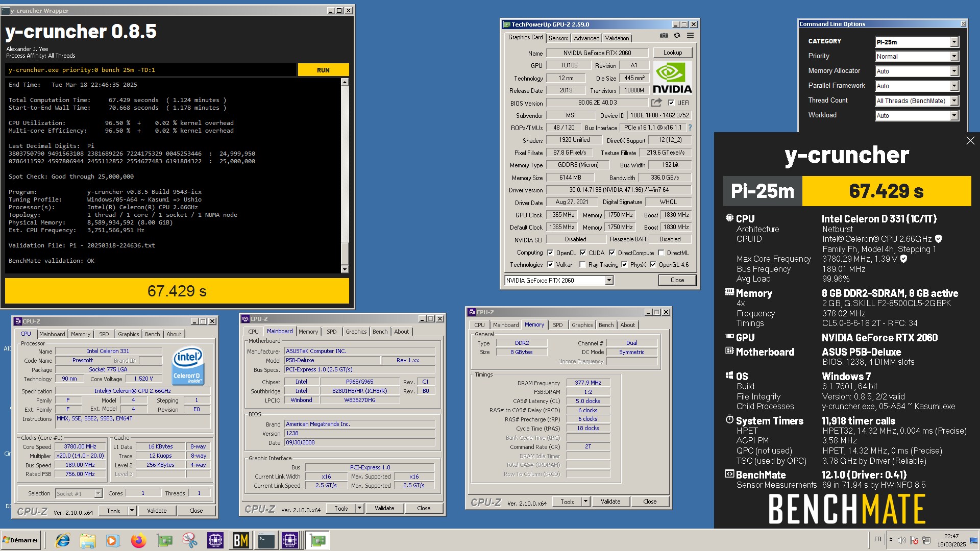
Task: Click the volume speaker tray icon
Action: tap(902, 540)
